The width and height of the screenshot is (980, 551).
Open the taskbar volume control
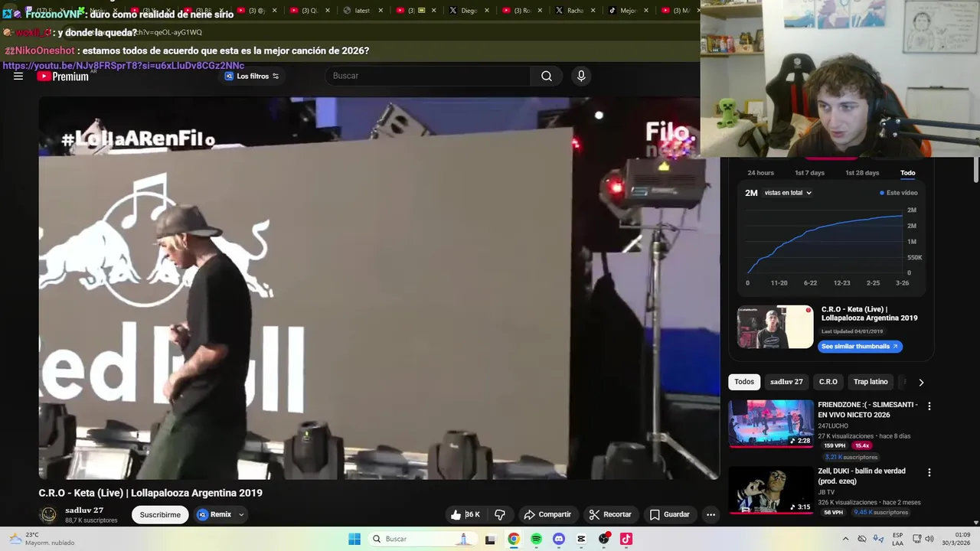[929, 539]
